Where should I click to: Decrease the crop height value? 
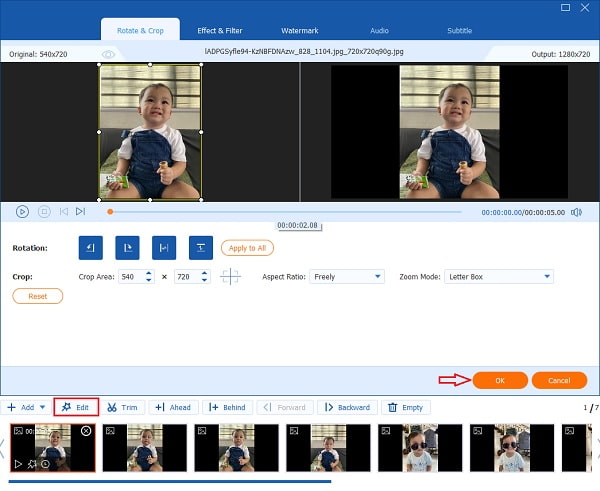(204, 280)
